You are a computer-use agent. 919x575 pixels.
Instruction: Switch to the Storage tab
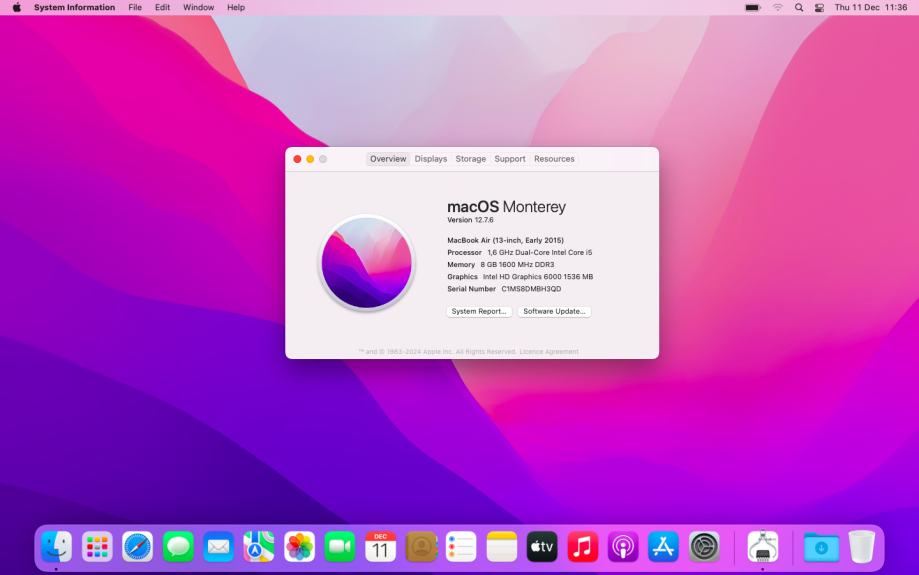point(471,159)
